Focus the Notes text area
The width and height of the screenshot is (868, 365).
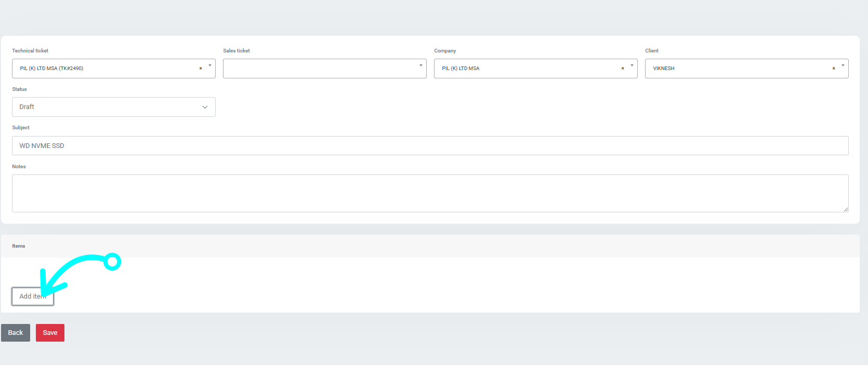point(430,193)
